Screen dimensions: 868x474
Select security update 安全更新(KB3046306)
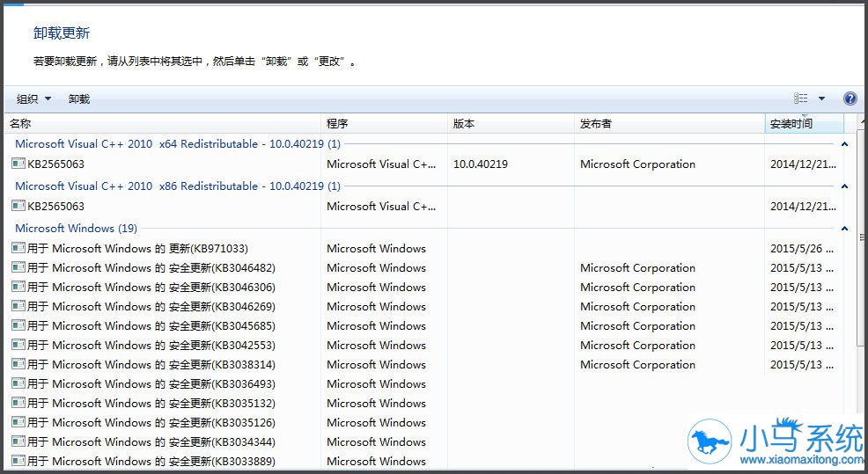coord(151,288)
